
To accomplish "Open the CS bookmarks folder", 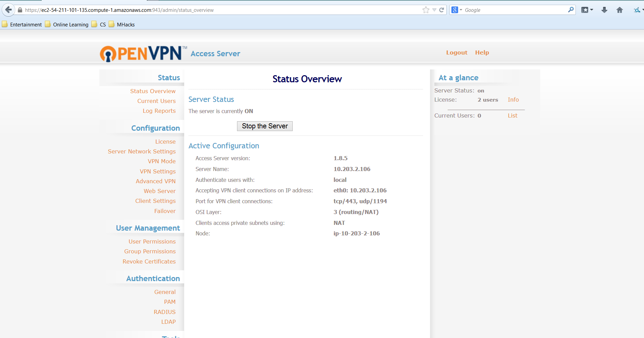I will click(99, 24).
